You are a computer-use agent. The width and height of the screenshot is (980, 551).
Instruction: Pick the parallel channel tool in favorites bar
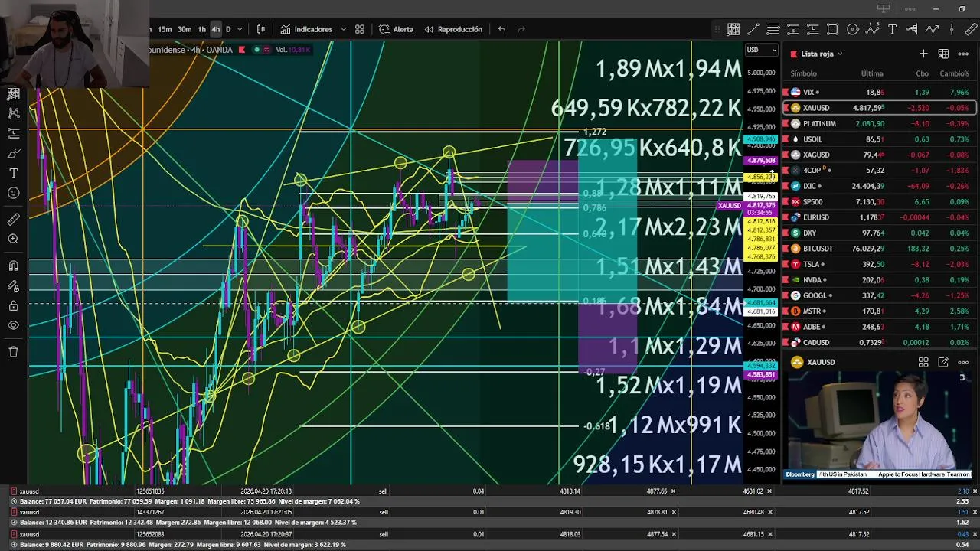pyautogui.click(x=773, y=29)
